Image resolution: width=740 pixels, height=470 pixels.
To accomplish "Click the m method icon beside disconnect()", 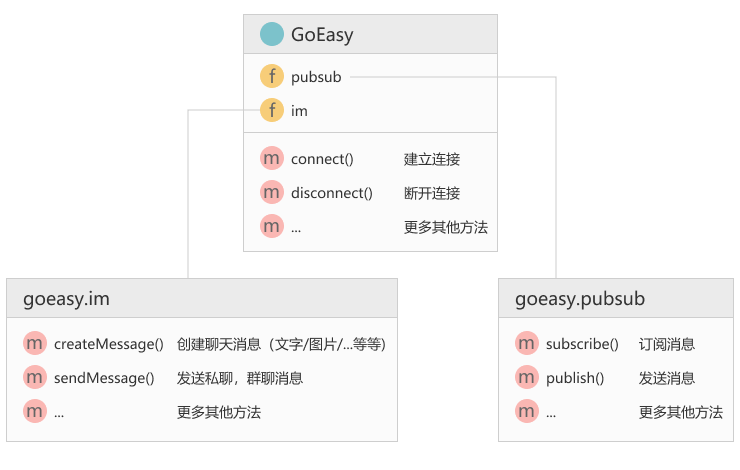I will click(272, 192).
